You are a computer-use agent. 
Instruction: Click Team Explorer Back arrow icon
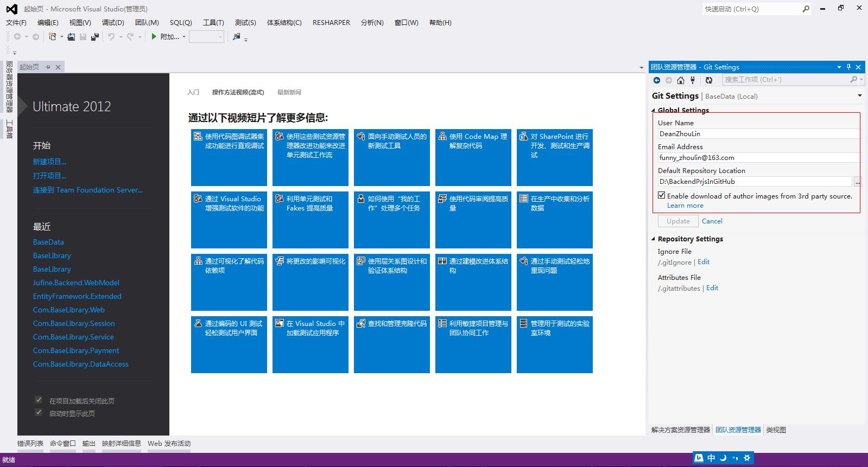click(657, 80)
